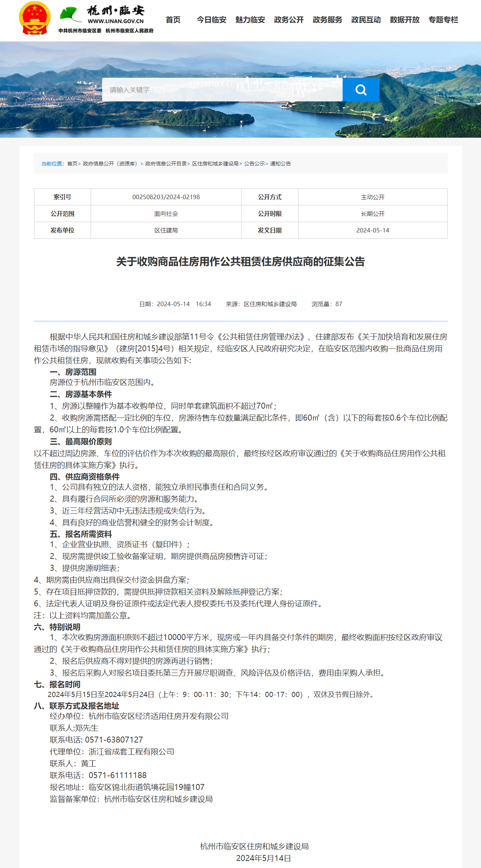481x868 pixels.
Task: Click the magnifier search button
Action: [x=361, y=90]
